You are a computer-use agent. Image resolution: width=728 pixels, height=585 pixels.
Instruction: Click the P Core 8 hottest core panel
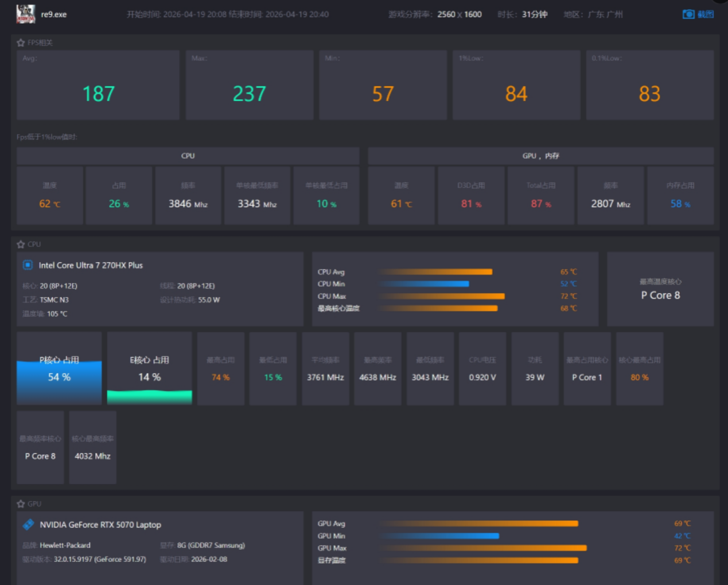660,289
